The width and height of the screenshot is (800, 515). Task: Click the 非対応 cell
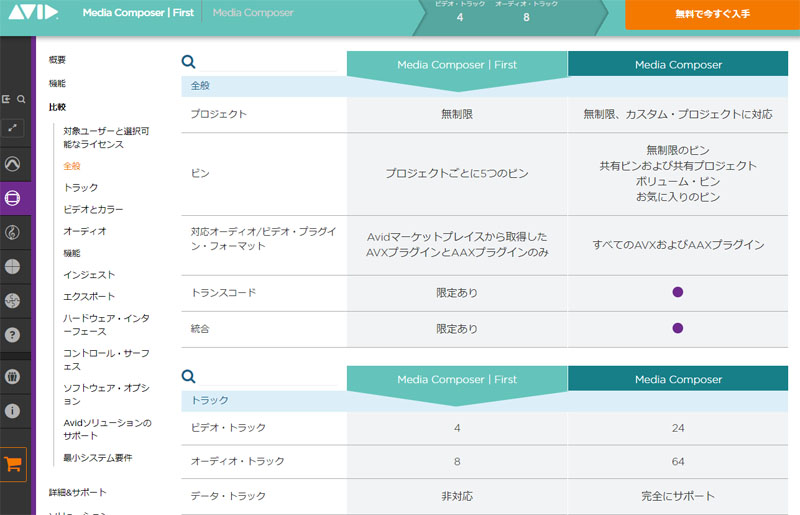click(457, 496)
